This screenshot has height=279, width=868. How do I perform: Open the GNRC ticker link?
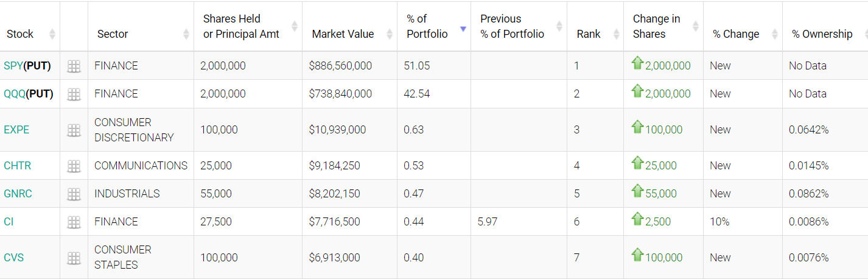tap(18, 194)
